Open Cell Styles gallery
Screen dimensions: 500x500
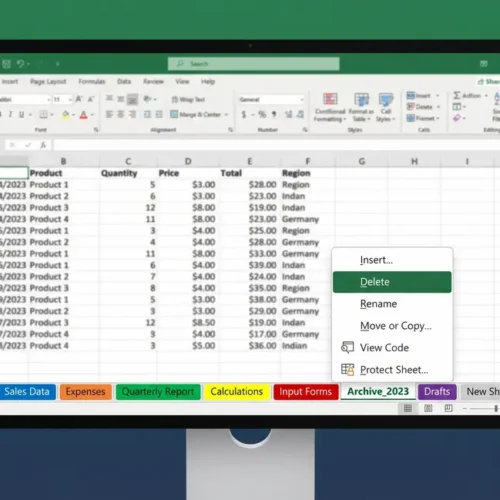(386, 107)
